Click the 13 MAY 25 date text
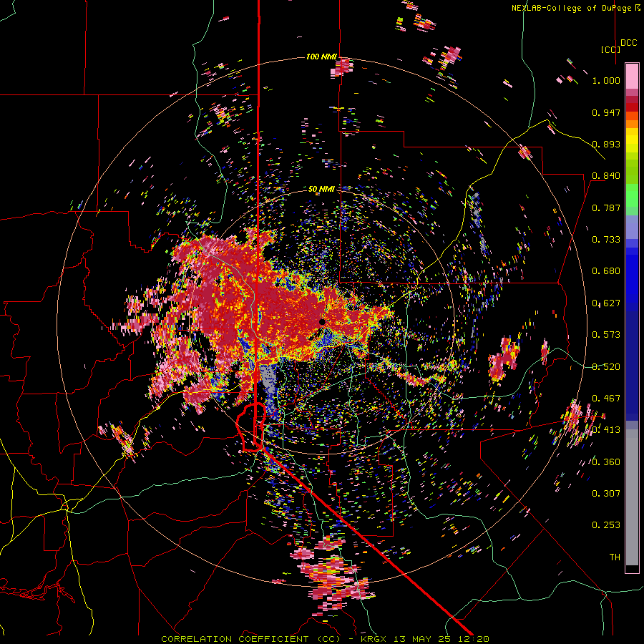The width and height of the screenshot is (644, 644). coord(422,639)
